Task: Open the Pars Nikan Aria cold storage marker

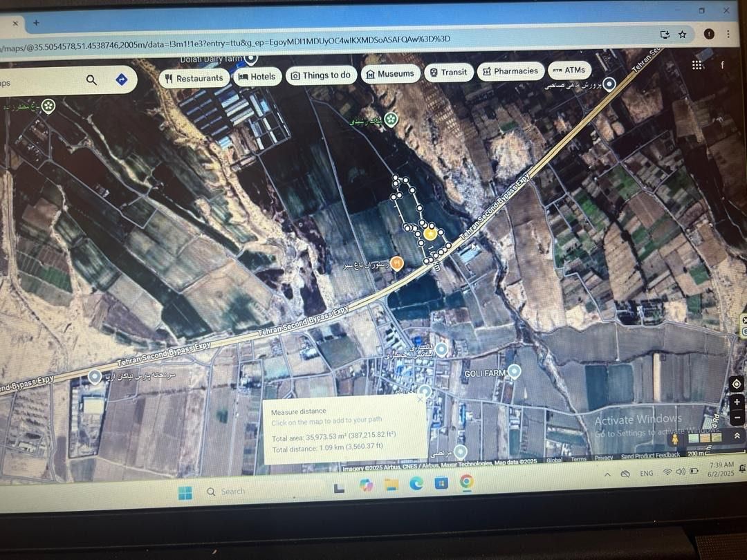Action: pos(95,377)
